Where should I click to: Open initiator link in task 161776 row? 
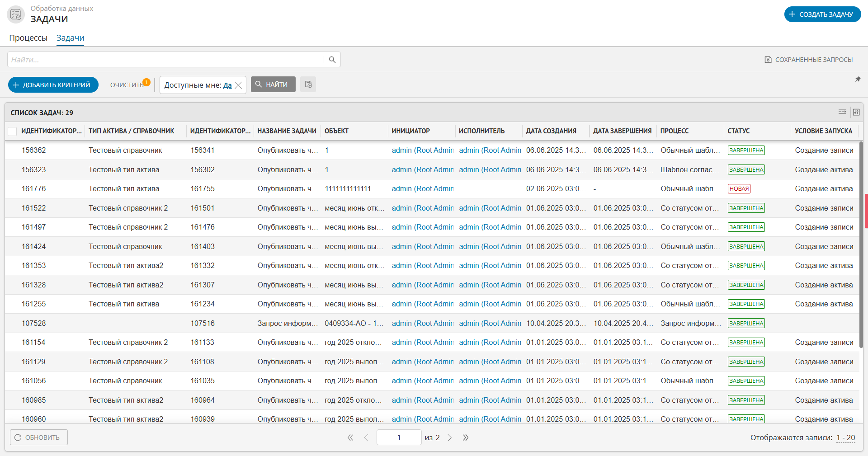tap(422, 189)
